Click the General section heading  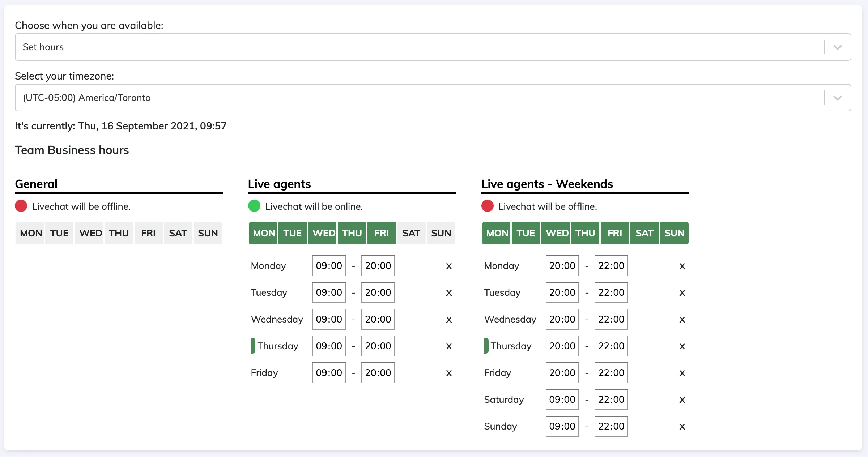pyautogui.click(x=36, y=184)
